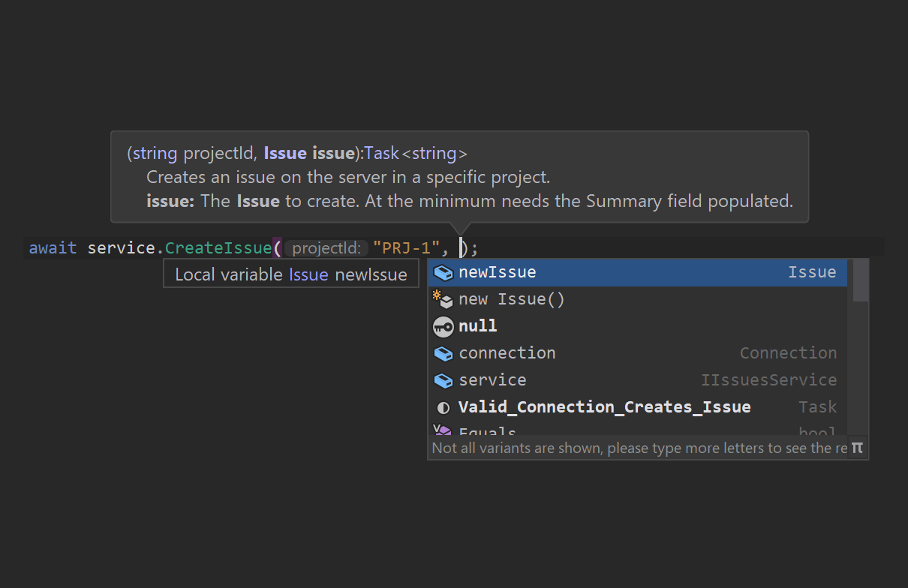Click the "PRJ-1" string literal
Image resolution: width=908 pixels, height=588 pixels.
click(x=405, y=248)
